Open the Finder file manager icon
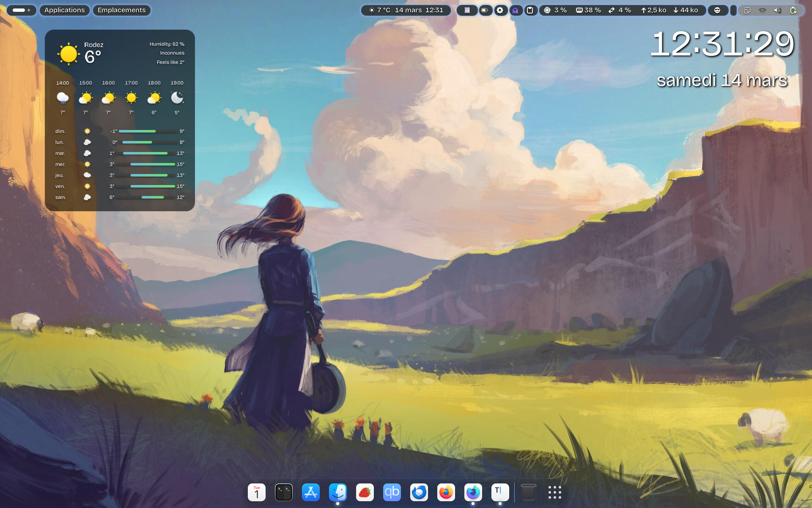Image resolution: width=812 pixels, height=508 pixels. pyautogui.click(x=337, y=492)
